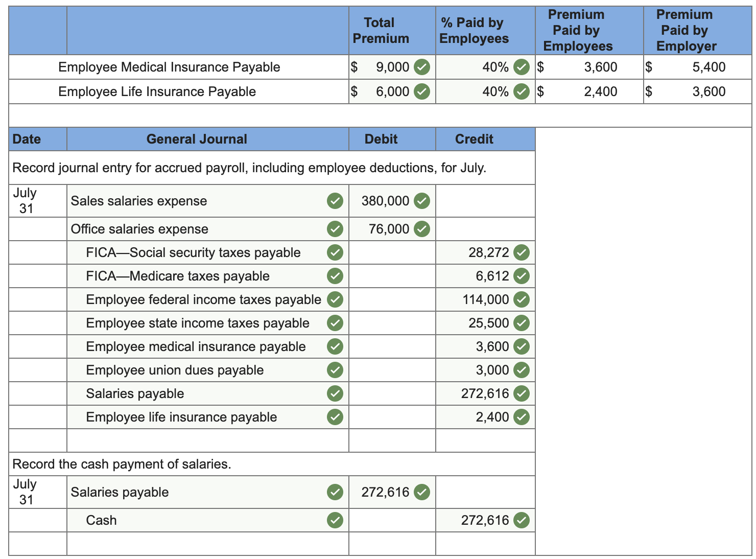
Task: Click the 272,616 Salaries payable debit field
Action: tap(392, 492)
